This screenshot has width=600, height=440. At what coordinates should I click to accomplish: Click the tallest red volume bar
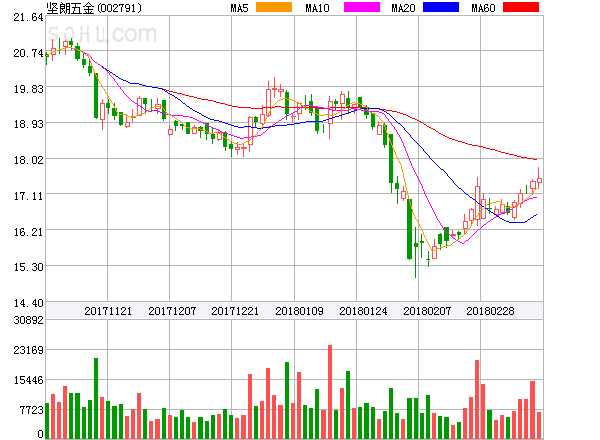click(330, 392)
